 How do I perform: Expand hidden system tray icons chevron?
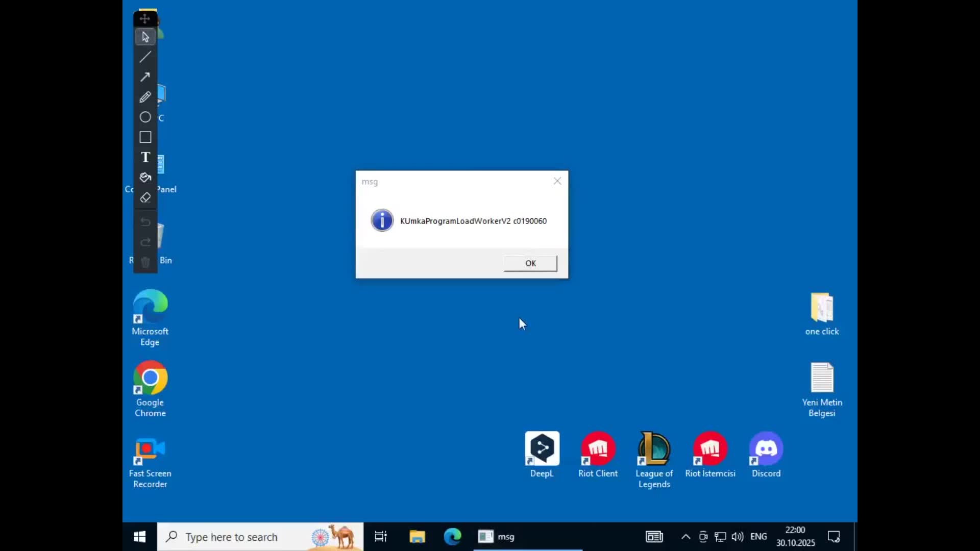click(685, 537)
